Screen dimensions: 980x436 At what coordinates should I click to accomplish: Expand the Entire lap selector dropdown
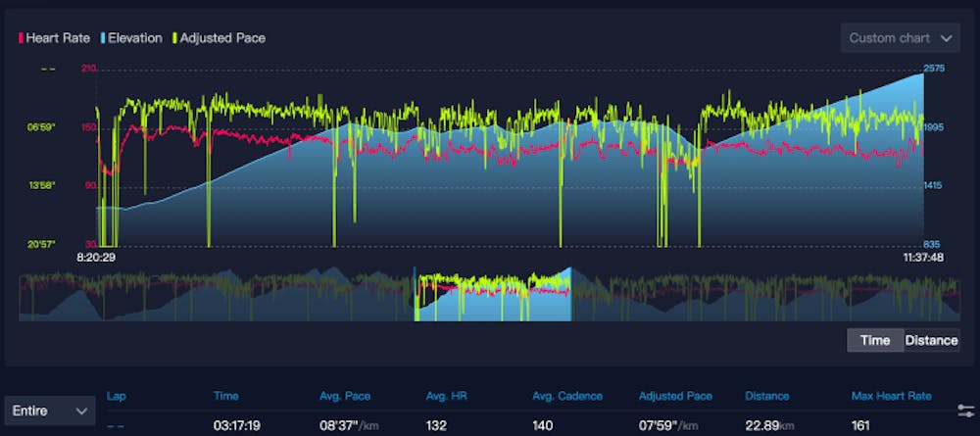[x=49, y=412]
